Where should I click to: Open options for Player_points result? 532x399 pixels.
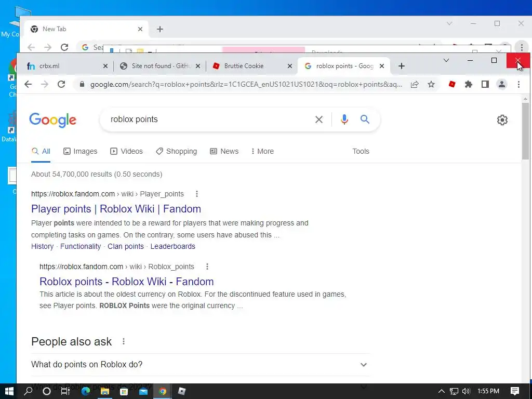point(197,194)
